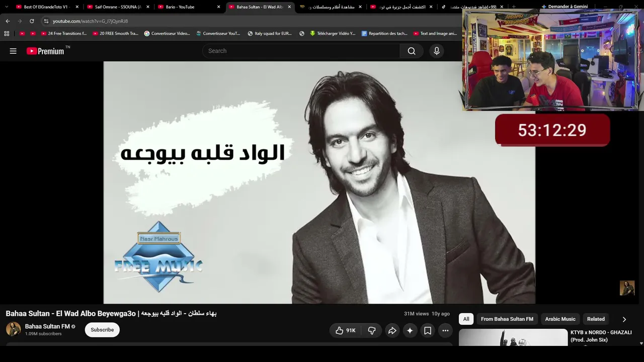Close the Bahaa Sultan active tab
The image size is (644, 362).
pos(289,7)
